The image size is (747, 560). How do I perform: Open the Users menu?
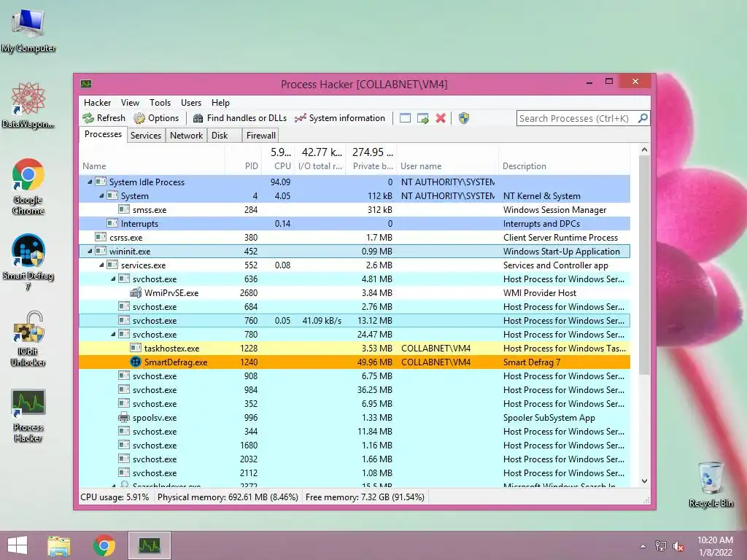click(190, 102)
